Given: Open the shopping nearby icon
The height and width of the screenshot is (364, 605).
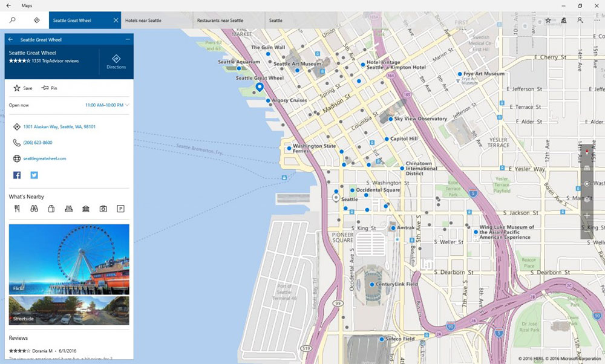Looking at the screenshot, I should coord(51,208).
